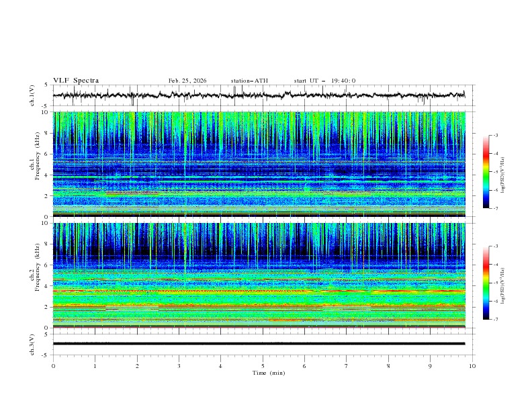Click the "-3" tick on ch.2 colorbar
This screenshot has width=532, height=411.
[x=496, y=246]
